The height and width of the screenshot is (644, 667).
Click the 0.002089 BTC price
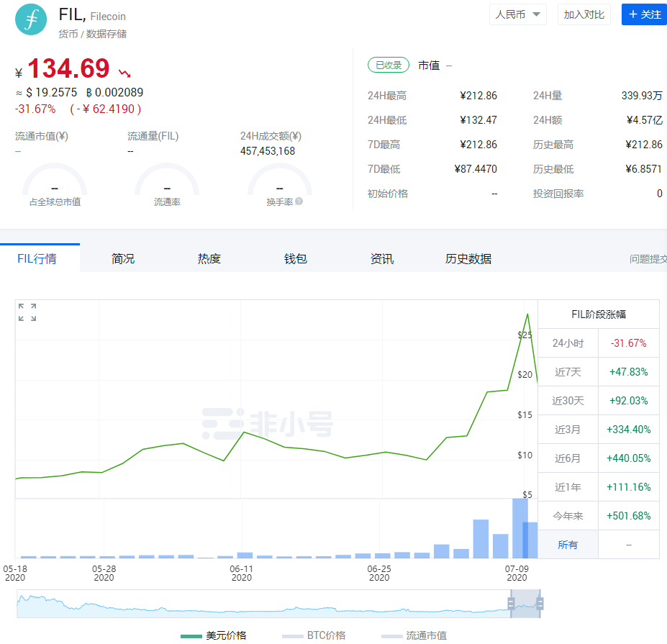click(114, 92)
